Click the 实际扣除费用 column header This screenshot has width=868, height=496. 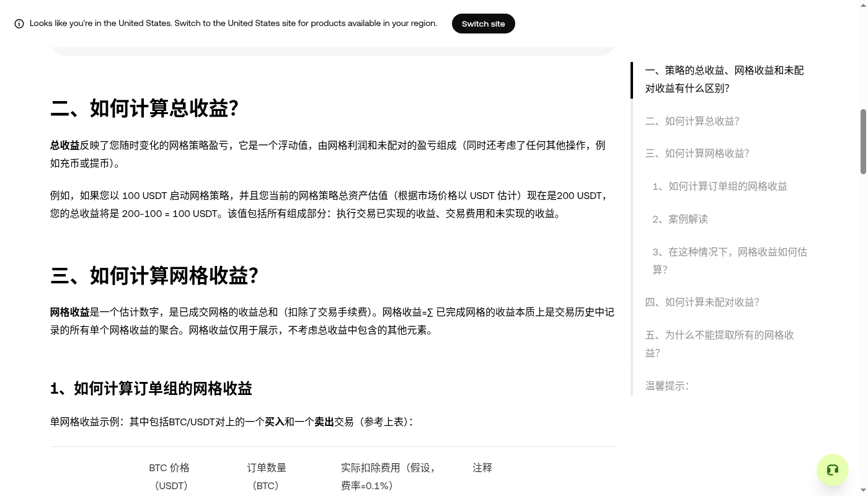tap(388, 476)
